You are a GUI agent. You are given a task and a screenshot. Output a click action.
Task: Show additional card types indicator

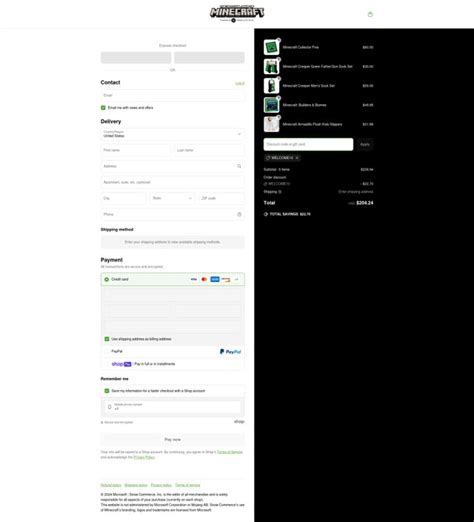pos(236,279)
